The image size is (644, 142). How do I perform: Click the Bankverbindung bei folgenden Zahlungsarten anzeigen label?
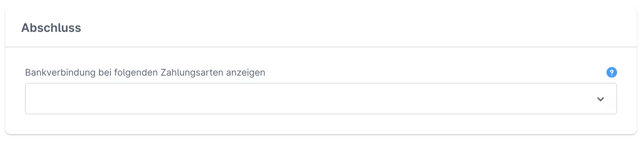coord(145,72)
